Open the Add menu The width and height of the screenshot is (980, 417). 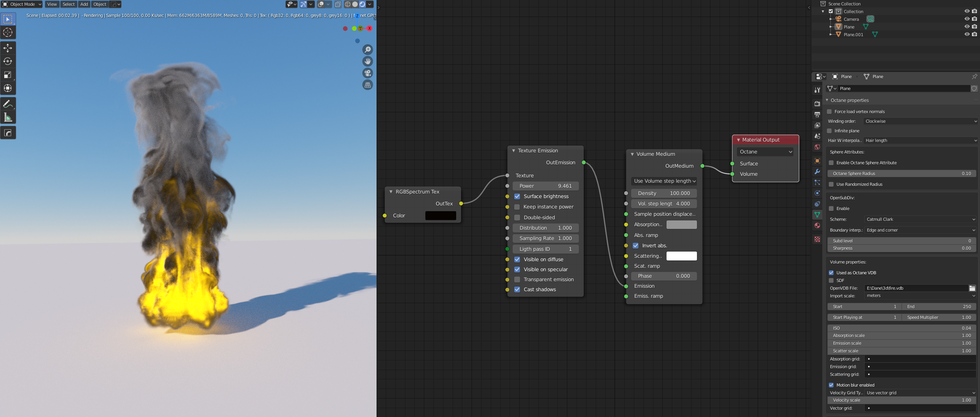point(84,4)
